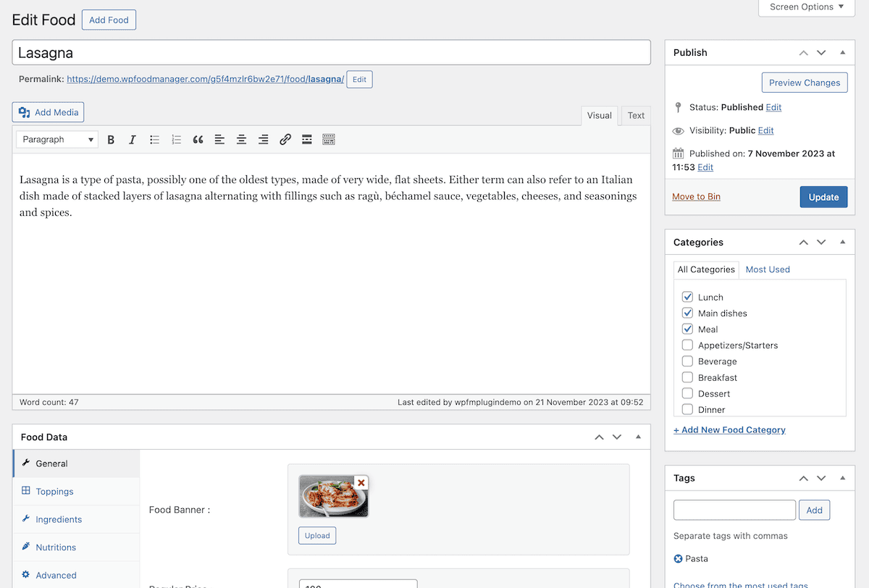Open the General food data tab

point(76,463)
